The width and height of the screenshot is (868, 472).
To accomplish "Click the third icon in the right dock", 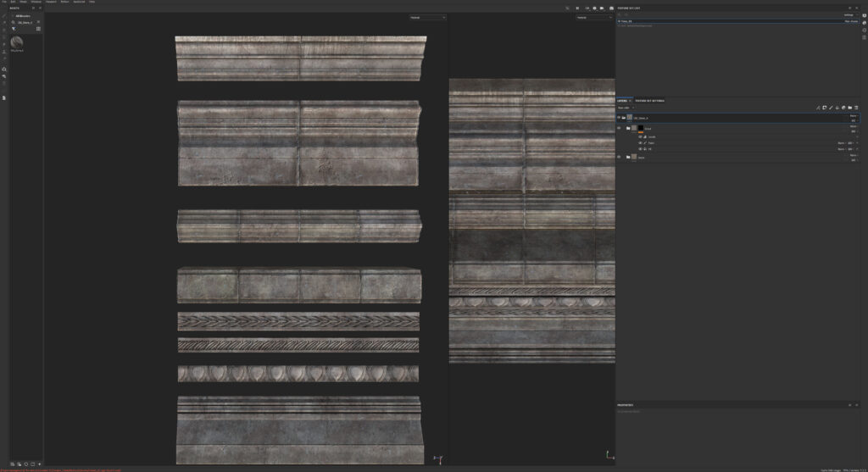I will (864, 30).
